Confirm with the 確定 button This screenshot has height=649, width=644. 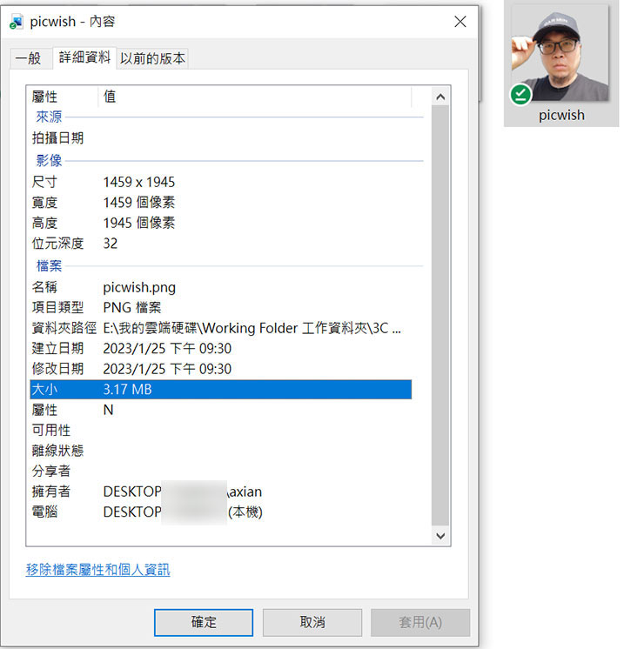204,622
